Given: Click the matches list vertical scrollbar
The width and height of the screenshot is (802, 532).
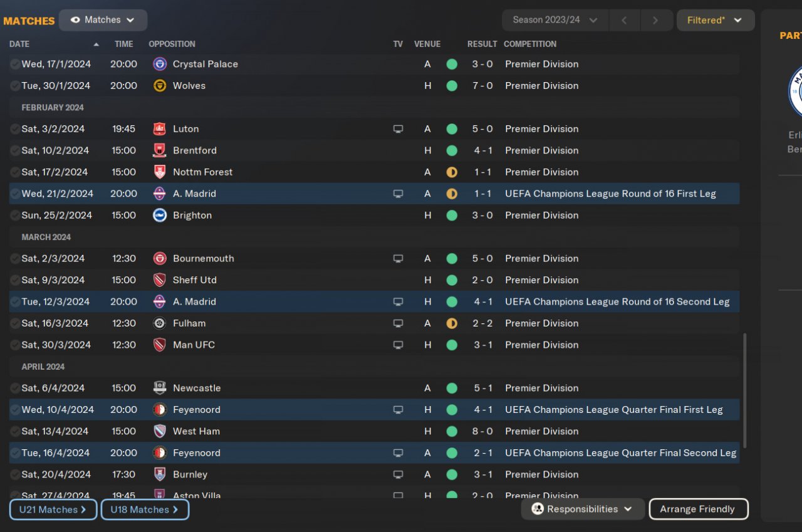Looking at the screenshot, I should 745,389.
